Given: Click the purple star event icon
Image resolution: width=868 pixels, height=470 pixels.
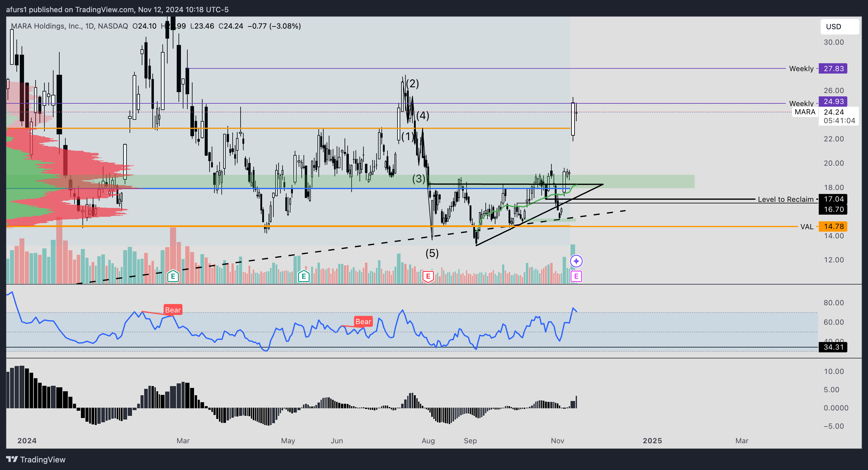Looking at the screenshot, I should click(576, 261).
